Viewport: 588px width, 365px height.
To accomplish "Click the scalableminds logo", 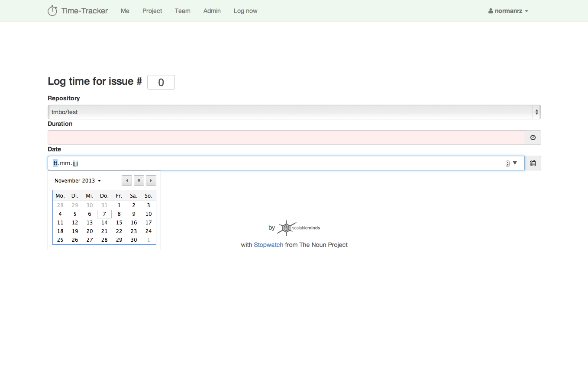I will [299, 227].
